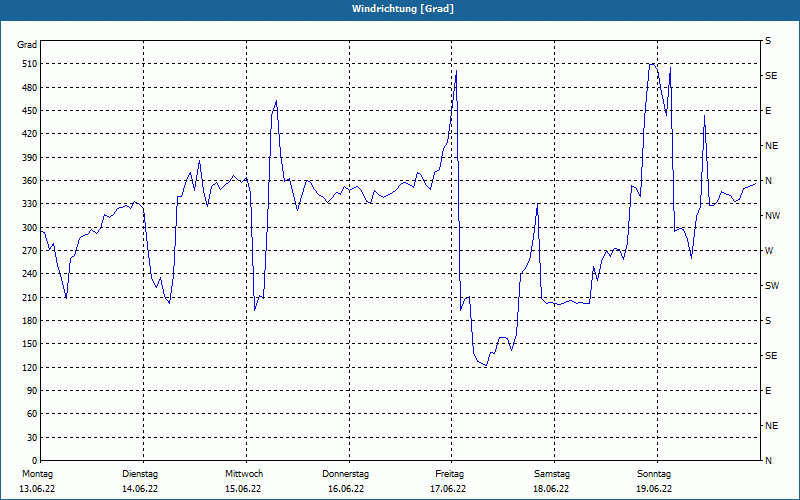
Task: Click compass label "SE" at the 480 level
Action: point(771,76)
